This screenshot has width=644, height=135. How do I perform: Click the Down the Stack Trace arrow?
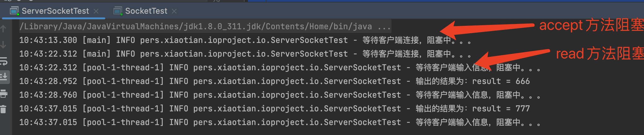click(3, 45)
